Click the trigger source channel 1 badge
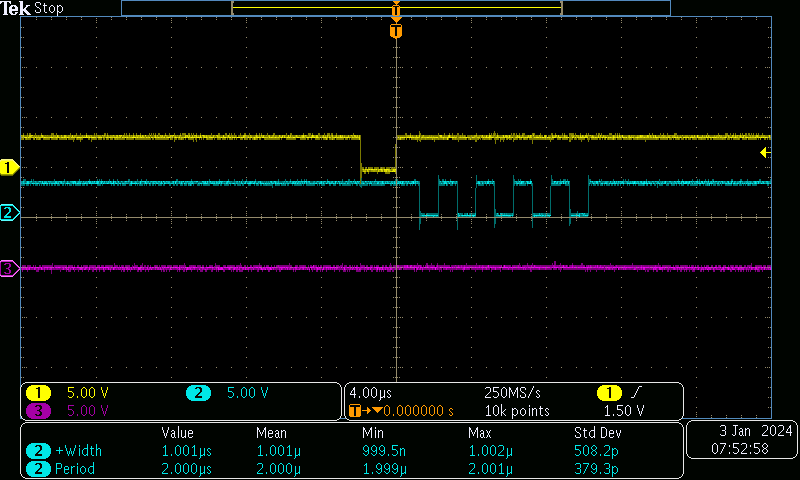The image size is (800, 480). click(x=609, y=393)
